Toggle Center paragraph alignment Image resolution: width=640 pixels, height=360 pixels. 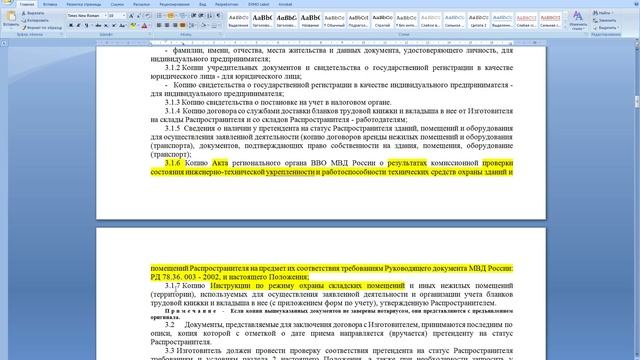tap(167, 25)
